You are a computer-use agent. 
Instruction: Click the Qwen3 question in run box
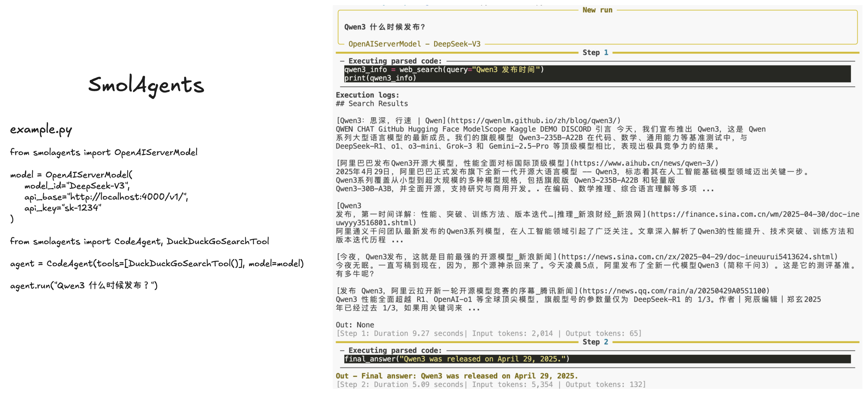click(x=384, y=27)
